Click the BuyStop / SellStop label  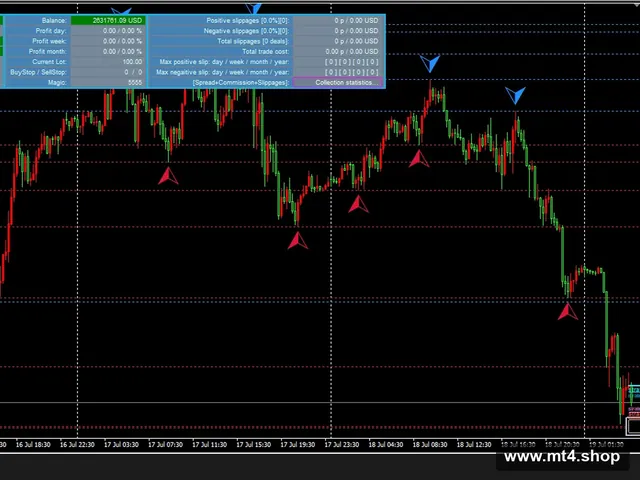click(38, 72)
